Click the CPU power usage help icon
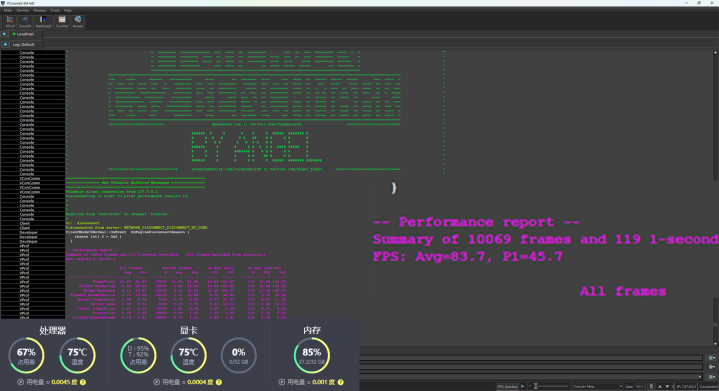The width and height of the screenshot is (719, 391). pyautogui.click(x=83, y=382)
